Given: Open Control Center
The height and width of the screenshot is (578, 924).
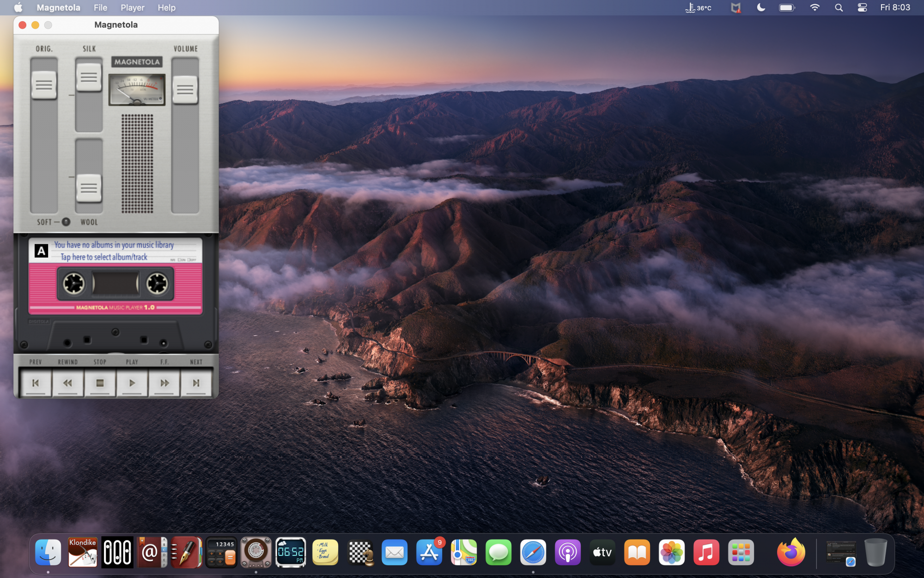Looking at the screenshot, I should 862,7.
